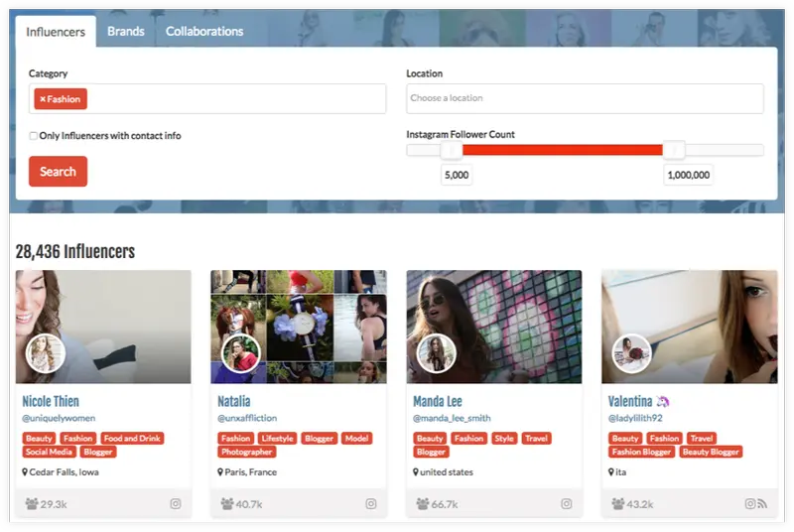Click location pin beside ita
This screenshot has height=532, width=794.
tap(611, 471)
